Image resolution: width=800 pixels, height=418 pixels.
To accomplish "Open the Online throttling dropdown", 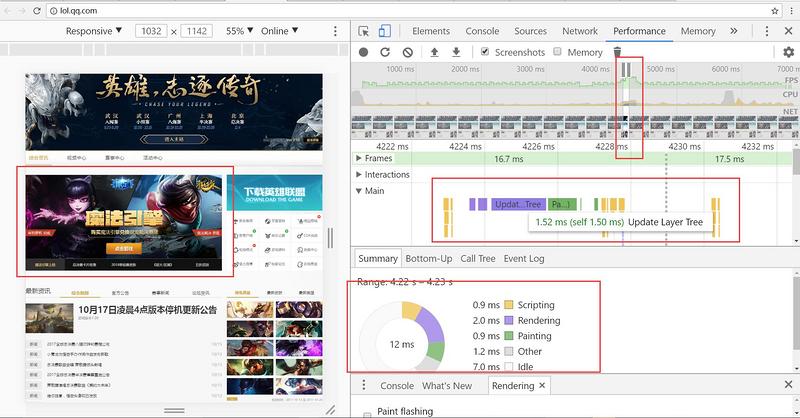I will tap(280, 31).
